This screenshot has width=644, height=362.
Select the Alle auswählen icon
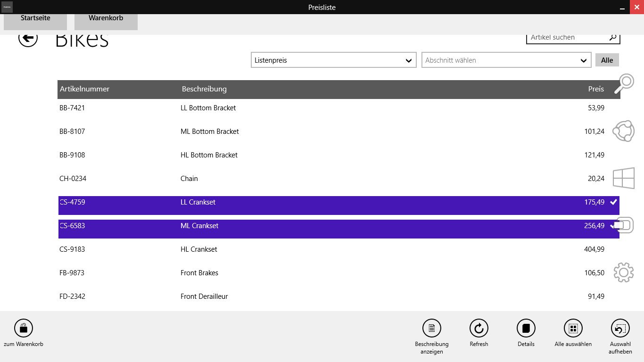point(573,328)
